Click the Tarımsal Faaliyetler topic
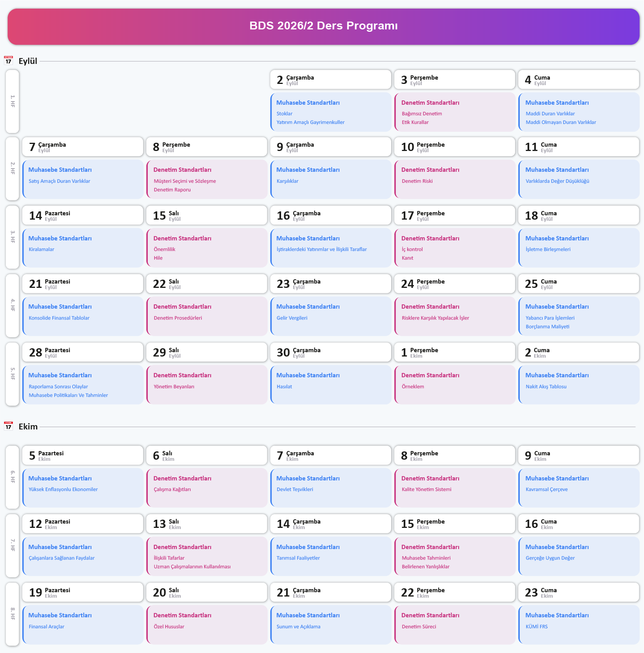The width and height of the screenshot is (644, 653). coord(298,558)
